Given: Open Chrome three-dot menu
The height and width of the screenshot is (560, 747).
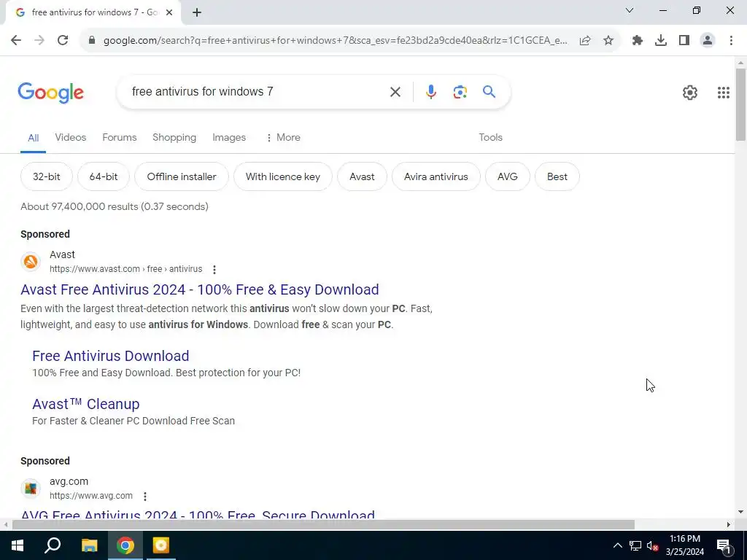Looking at the screenshot, I should [x=731, y=41].
